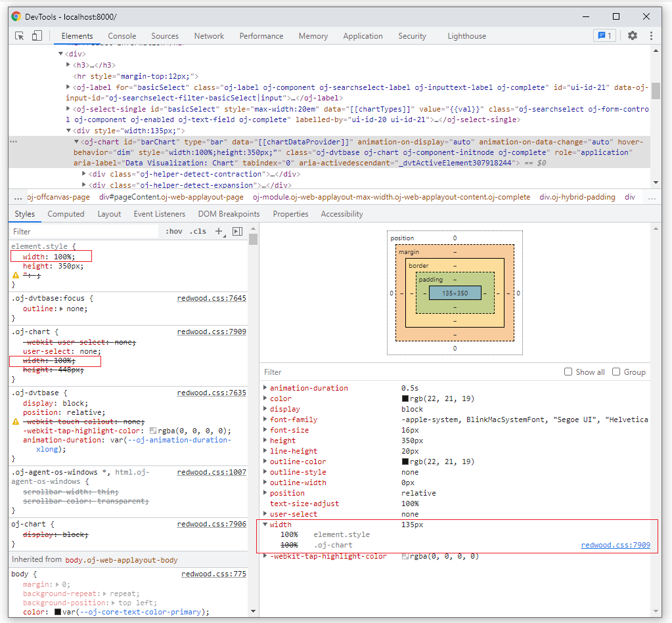This screenshot has height=623, width=672.
Task: Switch to the Console tab
Action: click(122, 36)
